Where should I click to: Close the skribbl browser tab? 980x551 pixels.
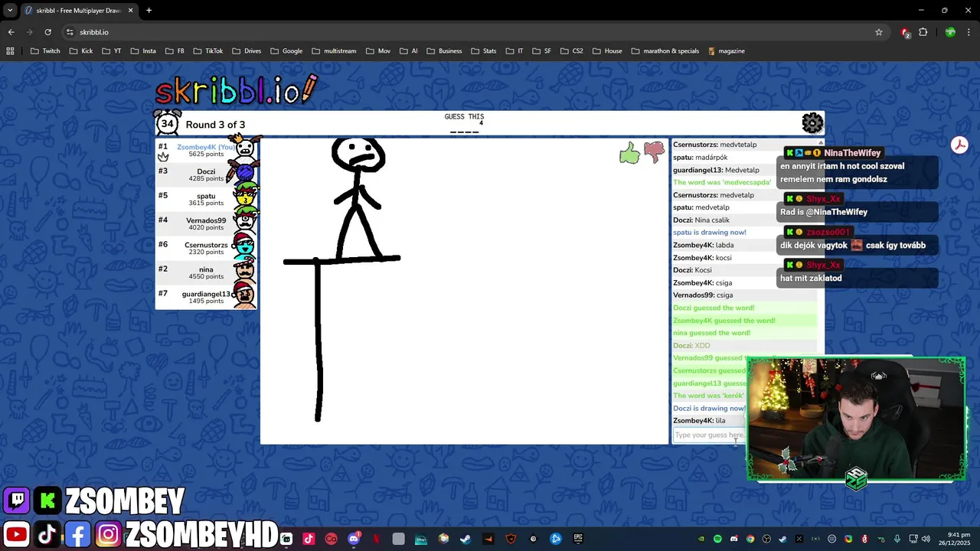coord(129,11)
